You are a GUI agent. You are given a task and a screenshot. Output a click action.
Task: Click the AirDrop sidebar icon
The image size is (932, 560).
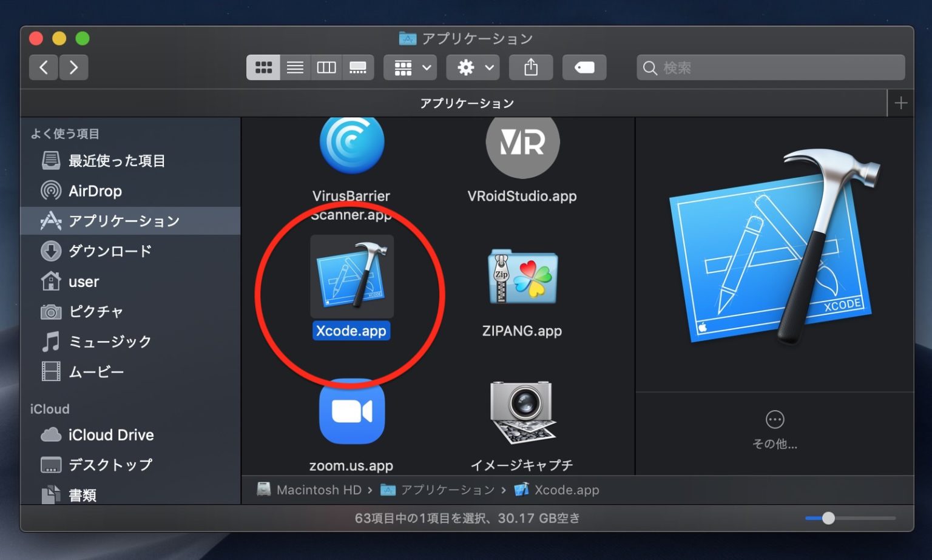[x=95, y=191]
